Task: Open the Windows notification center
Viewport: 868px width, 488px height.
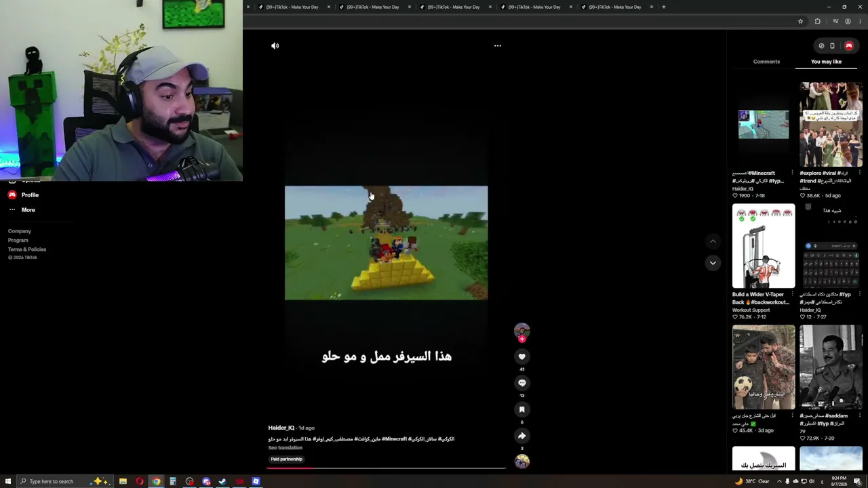Action: [x=857, y=481]
